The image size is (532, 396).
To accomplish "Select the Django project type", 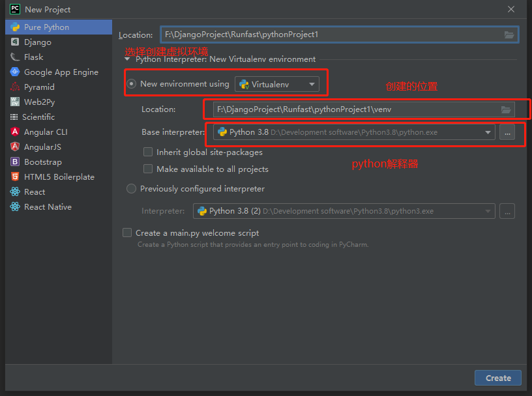I will 59,42.
